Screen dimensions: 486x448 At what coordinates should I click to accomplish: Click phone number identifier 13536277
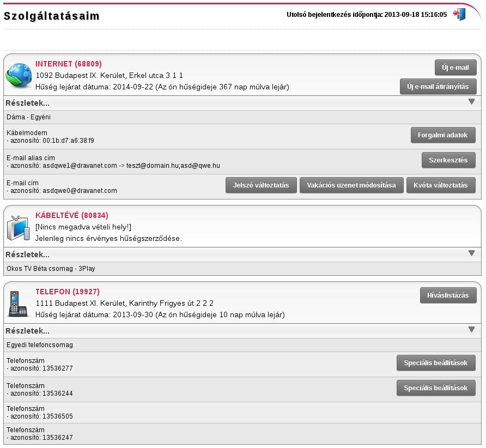click(x=58, y=368)
